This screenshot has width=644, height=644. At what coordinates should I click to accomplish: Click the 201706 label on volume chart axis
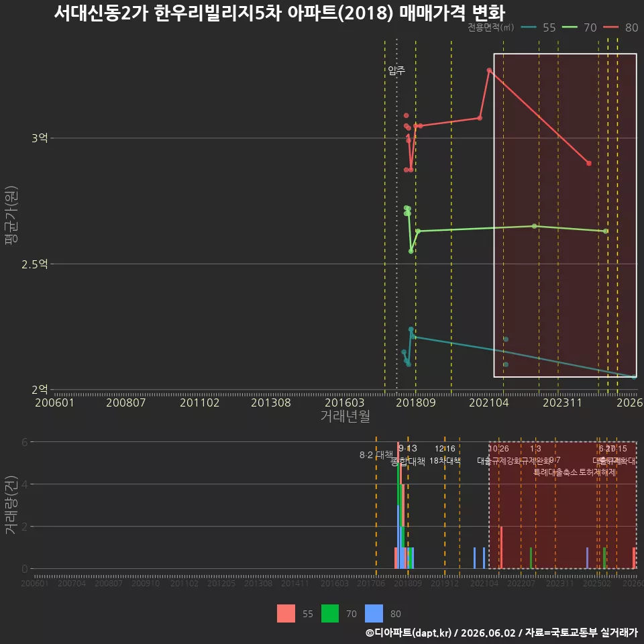371,583
